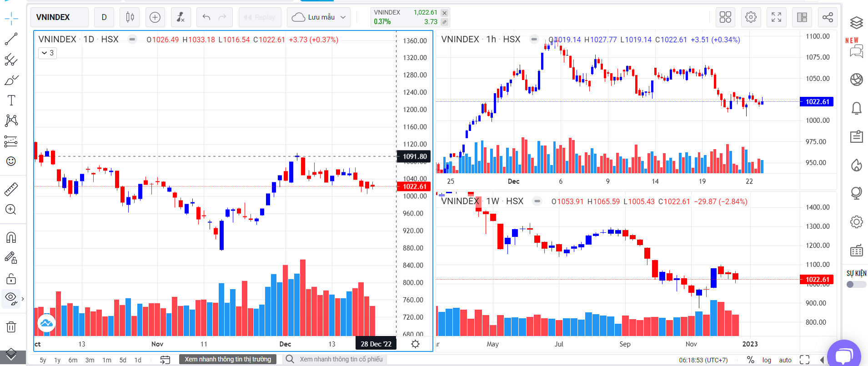Image resolution: width=868 pixels, height=366 pixels.
Task: Select the 1y time range
Action: click(x=57, y=360)
